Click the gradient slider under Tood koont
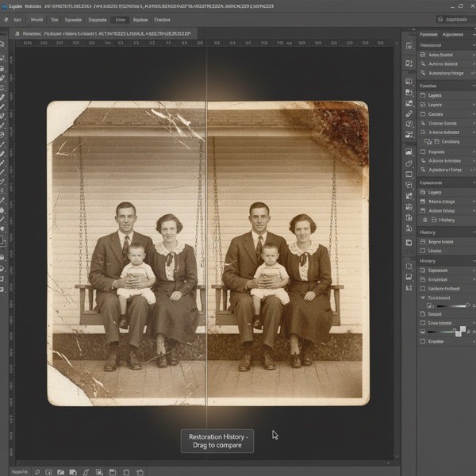476x476 pixels. [453, 305]
